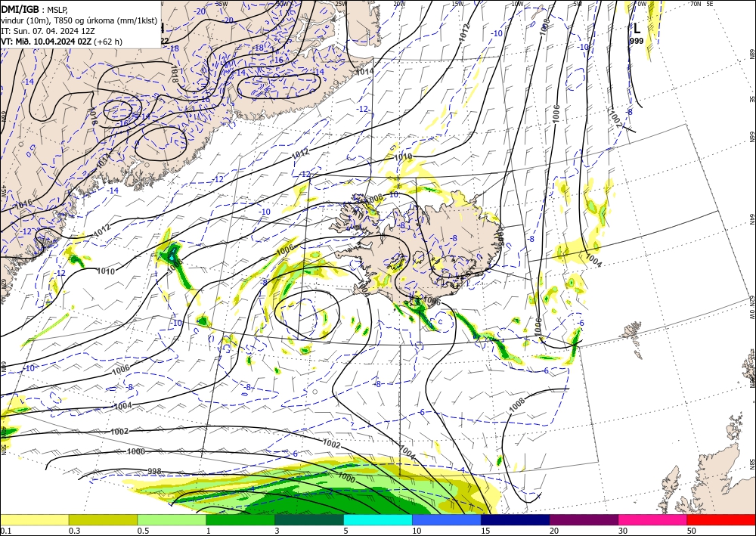Click the '30' legend scale value

623,531
